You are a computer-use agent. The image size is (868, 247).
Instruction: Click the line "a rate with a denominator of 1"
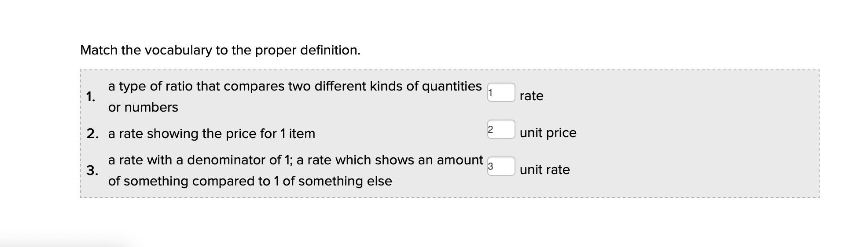pyautogui.click(x=295, y=160)
